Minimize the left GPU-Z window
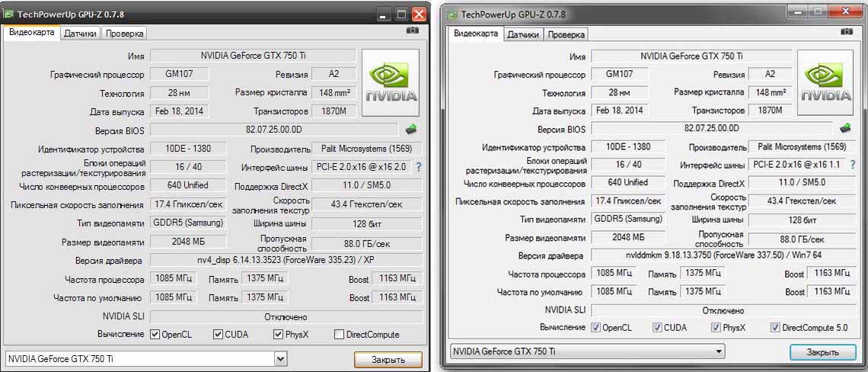The width and height of the screenshot is (868, 372). click(383, 14)
